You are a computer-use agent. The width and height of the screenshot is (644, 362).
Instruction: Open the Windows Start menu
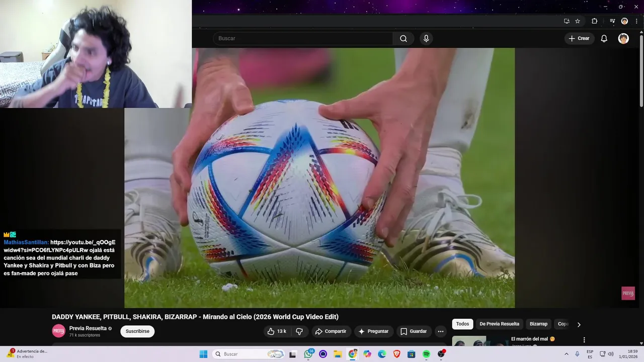[x=203, y=354]
